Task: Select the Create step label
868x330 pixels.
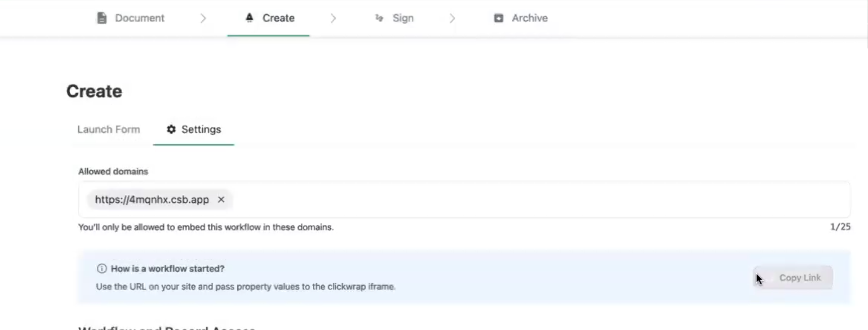Action: click(x=278, y=18)
